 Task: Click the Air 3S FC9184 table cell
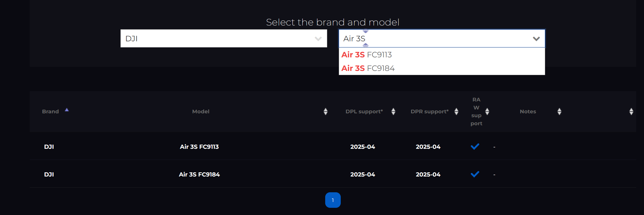pos(199,174)
